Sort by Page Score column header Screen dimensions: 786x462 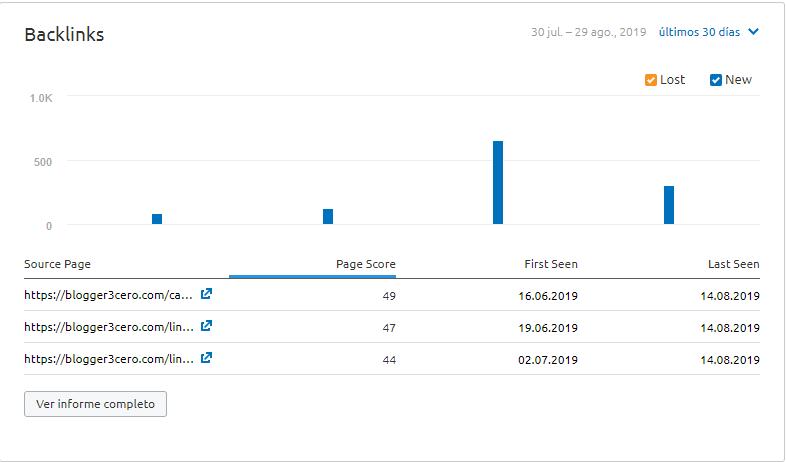(365, 264)
